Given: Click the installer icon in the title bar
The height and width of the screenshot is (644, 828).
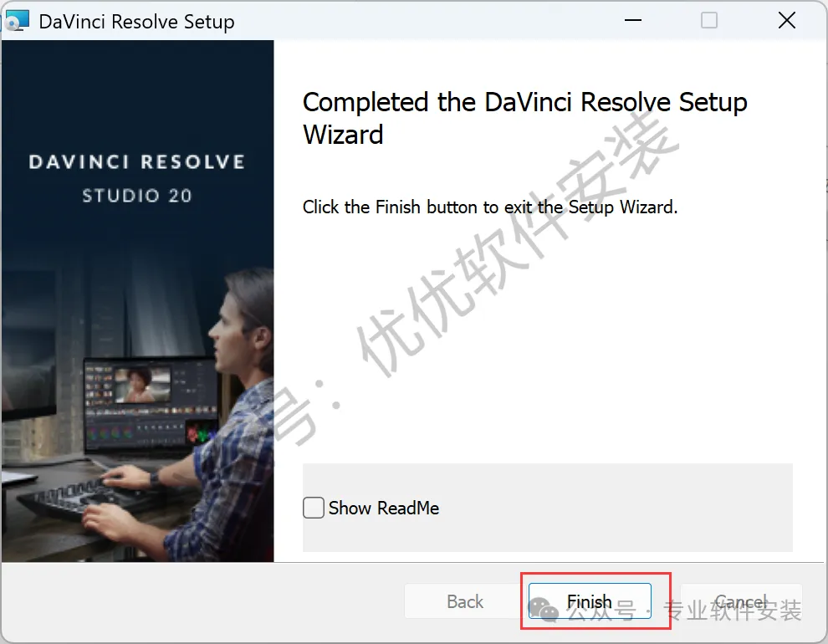Looking at the screenshot, I should [x=17, y=21].
